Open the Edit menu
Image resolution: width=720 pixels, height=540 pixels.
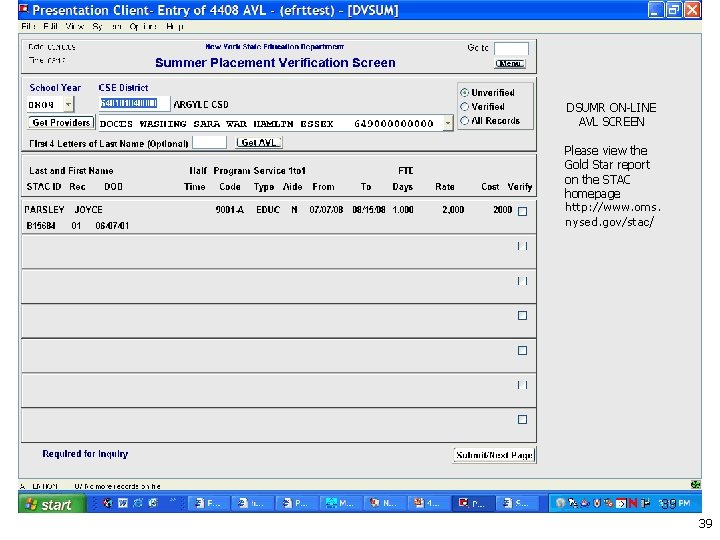point(50,27)
